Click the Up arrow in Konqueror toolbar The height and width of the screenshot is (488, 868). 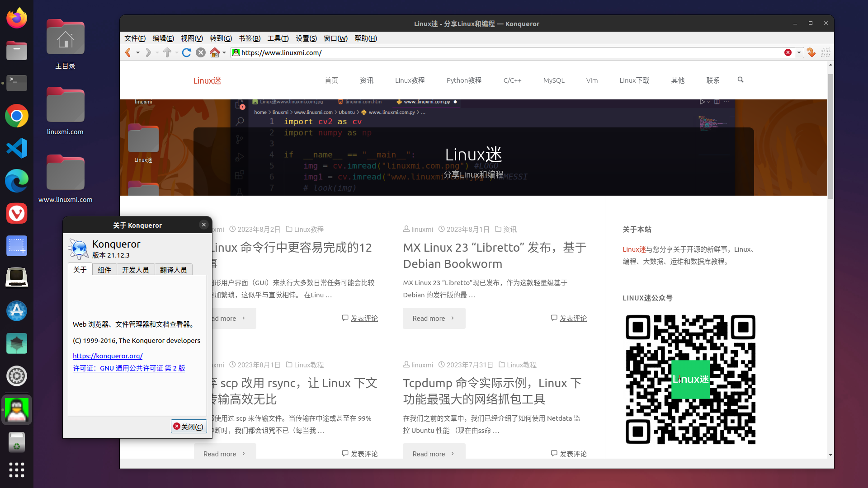pyautogui.click(x=167, y=52)
